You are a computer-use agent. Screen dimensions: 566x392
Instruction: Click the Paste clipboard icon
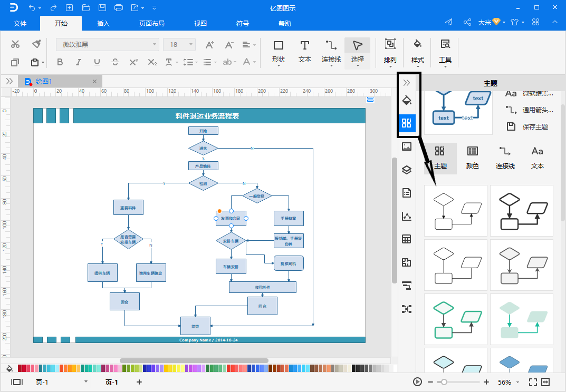[x=35, y=62]
